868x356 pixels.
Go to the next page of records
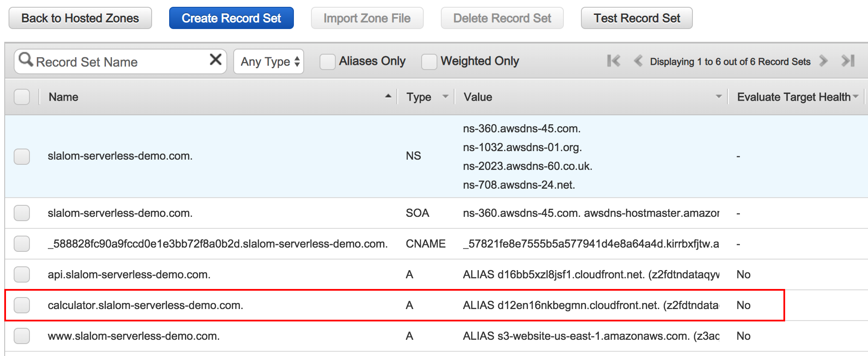click(823, 61)
